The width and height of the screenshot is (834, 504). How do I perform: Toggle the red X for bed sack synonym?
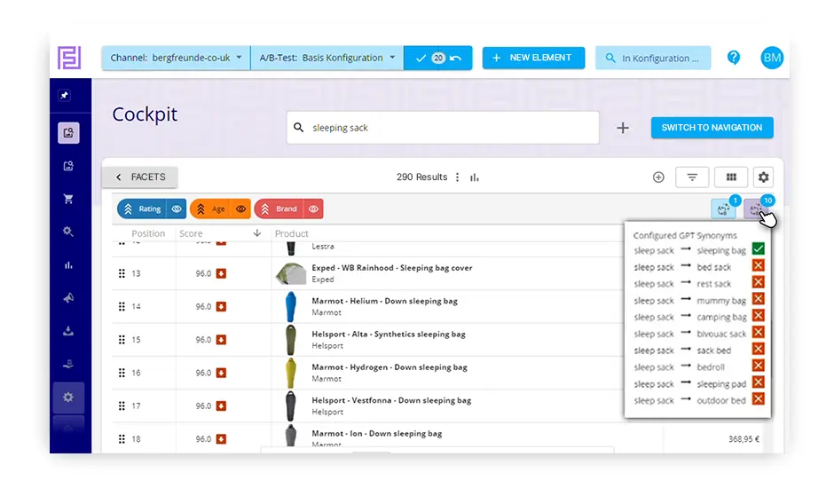(x=759, y=265)
